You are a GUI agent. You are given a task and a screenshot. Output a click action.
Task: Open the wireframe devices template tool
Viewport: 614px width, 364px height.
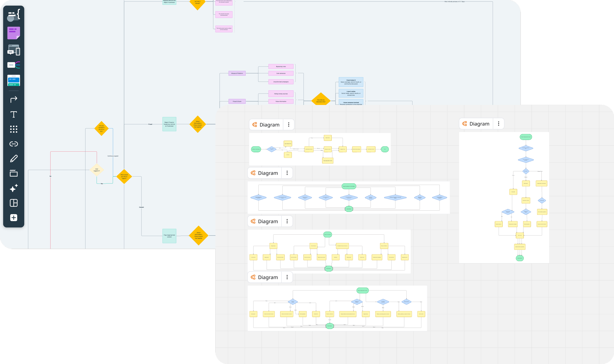[x=14, y=50]
